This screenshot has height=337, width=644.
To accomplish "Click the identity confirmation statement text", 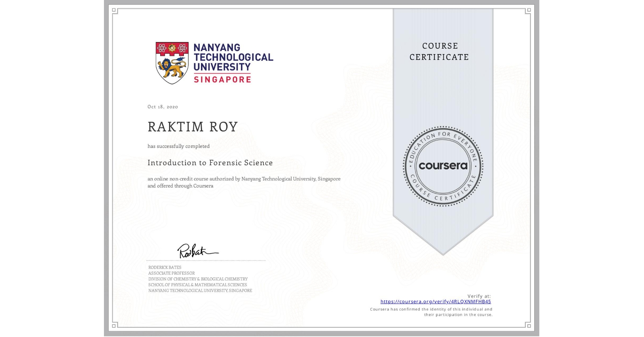I will coord(431,312).
